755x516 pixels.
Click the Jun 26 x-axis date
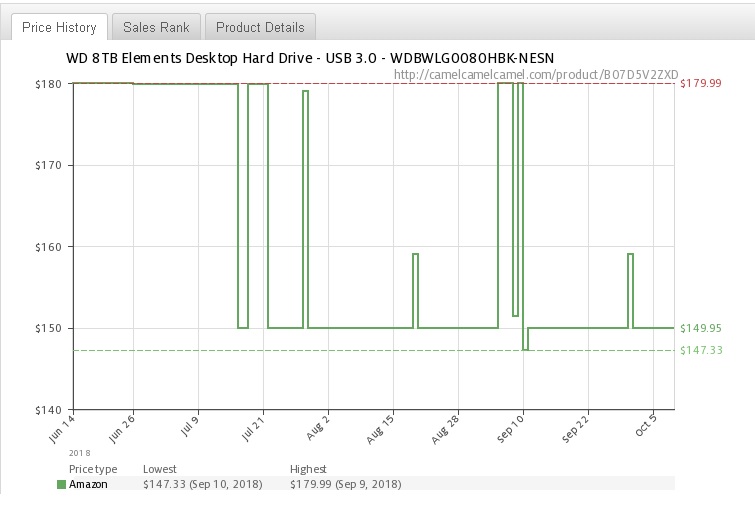point(121,428)
